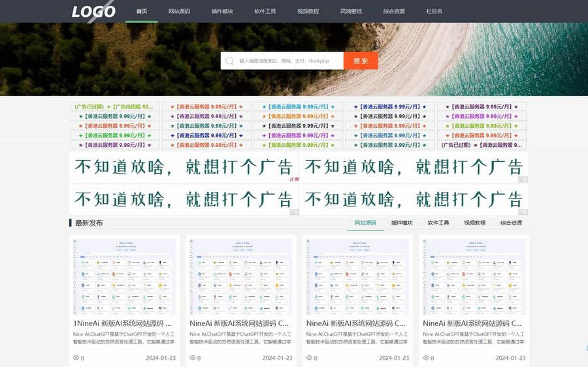Open 综合资源 in the top navigation bar
The height and width of the screenshot is (367, 588).
coord(394,11)
